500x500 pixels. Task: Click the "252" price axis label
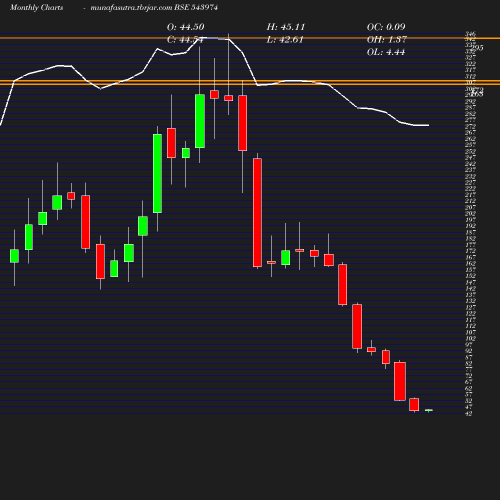470,151
